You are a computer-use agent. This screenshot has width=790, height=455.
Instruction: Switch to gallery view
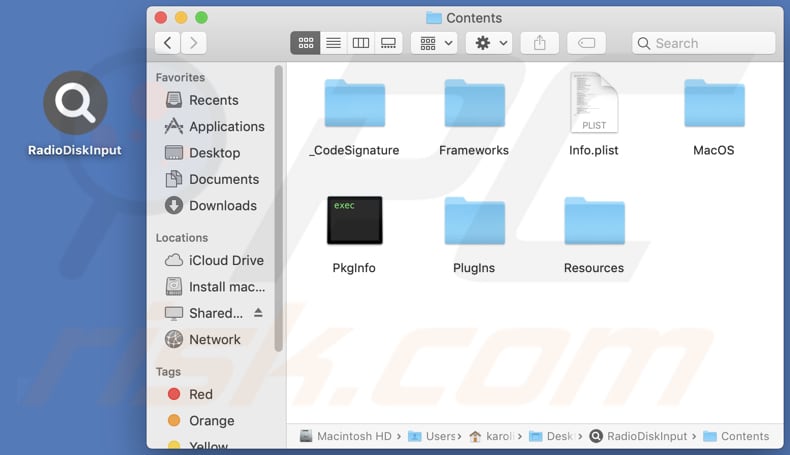[x=388, y=43]
